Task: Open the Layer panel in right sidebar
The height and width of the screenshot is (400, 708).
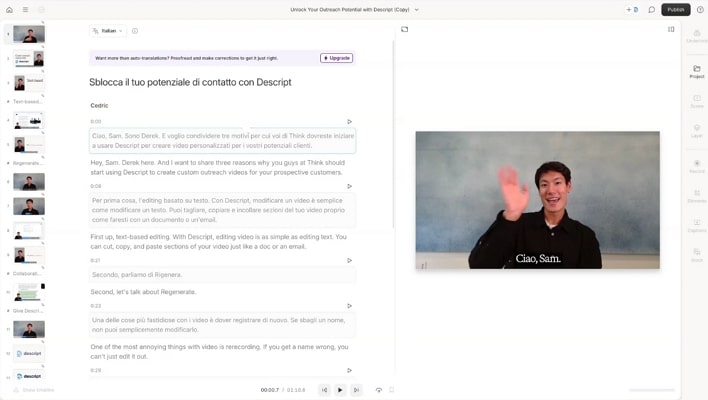Action: pos(697,131)
